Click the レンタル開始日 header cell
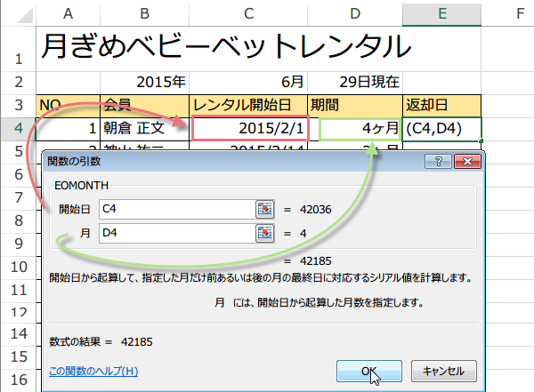The width and height of the screenshot is (534, 392). pos(248,106)
